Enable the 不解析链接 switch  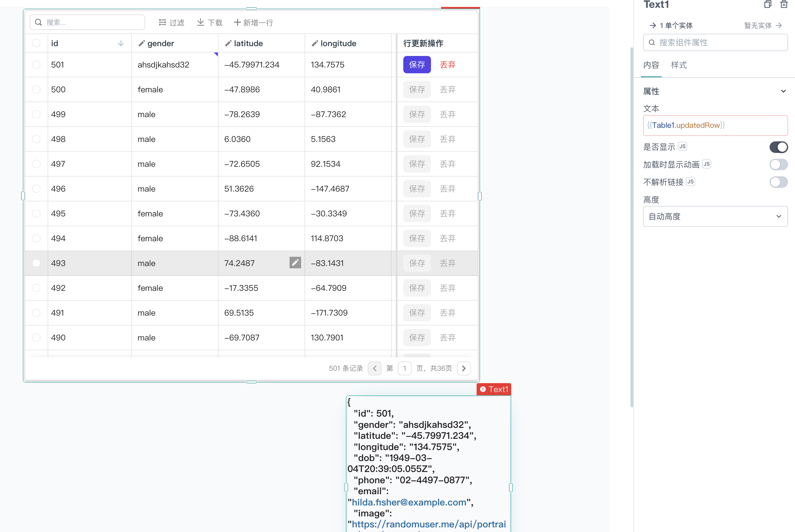[x=778, y=182]
